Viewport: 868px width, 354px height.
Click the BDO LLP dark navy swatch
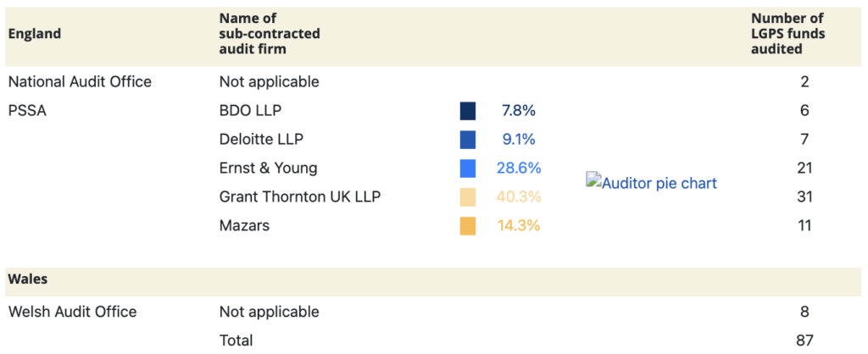(468, 111)
